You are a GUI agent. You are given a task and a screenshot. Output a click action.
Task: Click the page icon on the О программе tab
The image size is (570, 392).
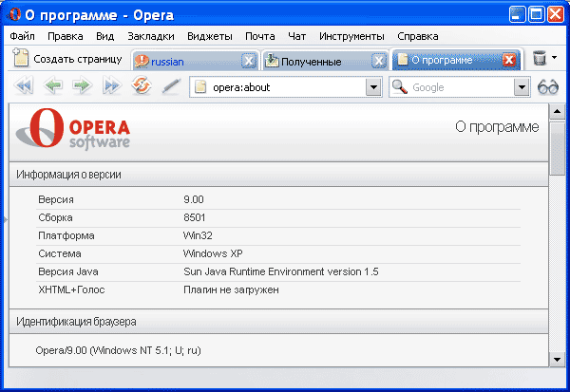click(x=403, y=59)
